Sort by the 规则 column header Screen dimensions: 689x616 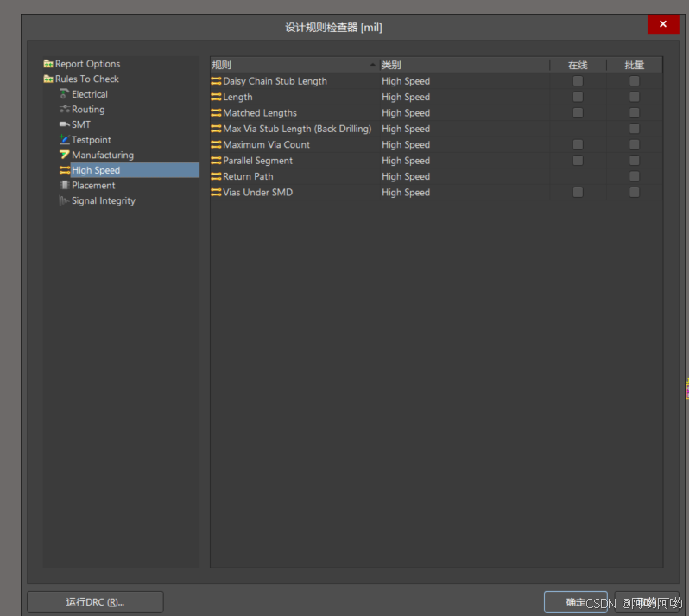click(294, 65)
